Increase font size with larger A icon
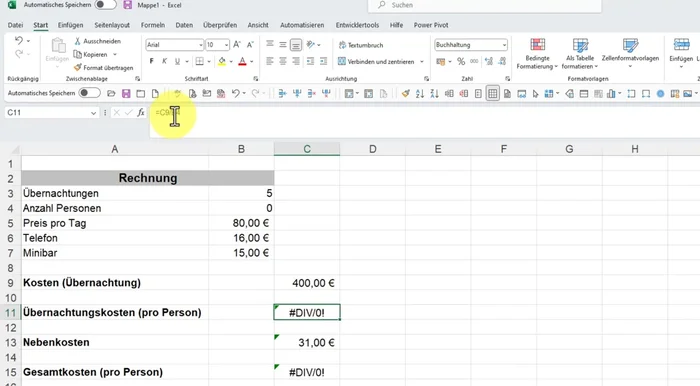 [x=237, y=45]
